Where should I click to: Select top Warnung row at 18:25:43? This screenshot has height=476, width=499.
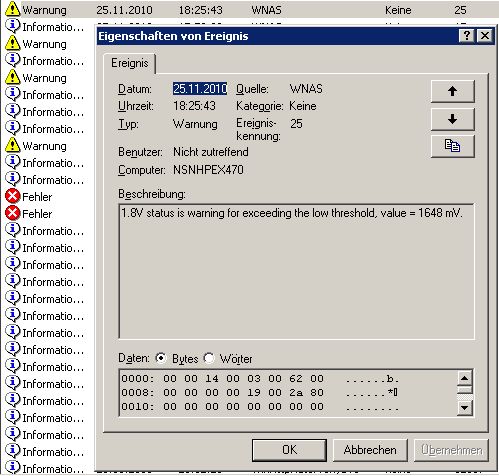[249, 10]
